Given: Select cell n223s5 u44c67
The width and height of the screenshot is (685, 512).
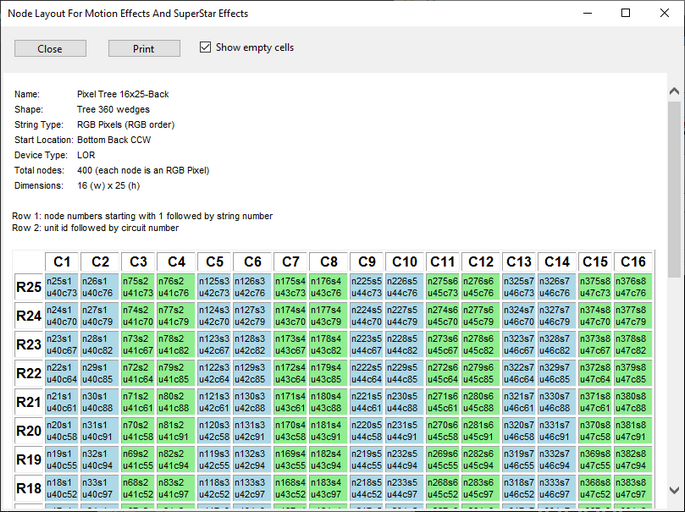Looking at the screenshot, I should tap(367, 345).
